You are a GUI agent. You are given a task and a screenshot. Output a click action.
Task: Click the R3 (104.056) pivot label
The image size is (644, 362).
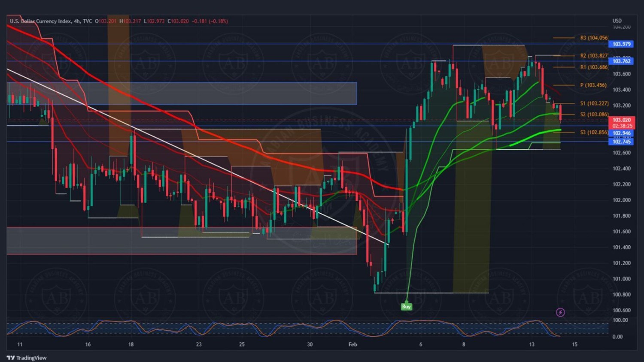(x=594, y=38)
